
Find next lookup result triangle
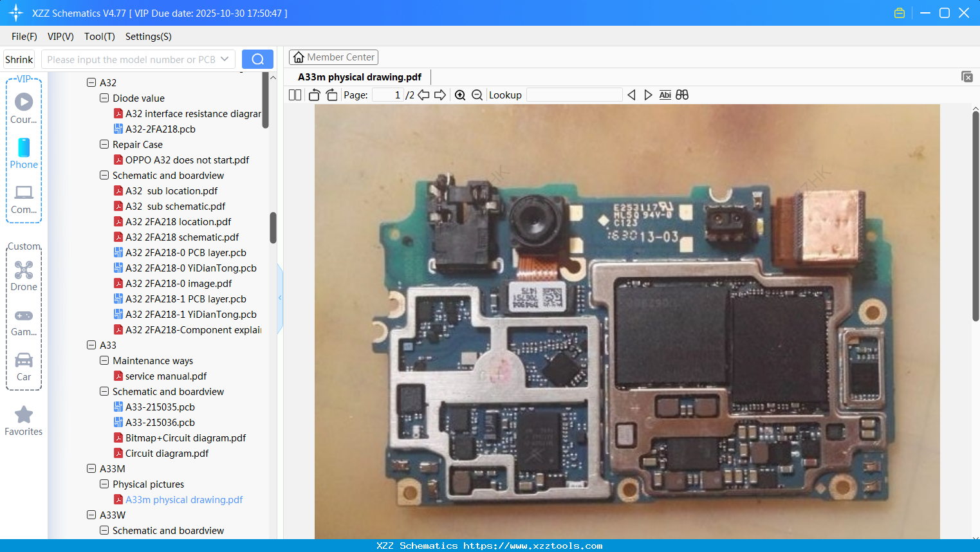648,95
